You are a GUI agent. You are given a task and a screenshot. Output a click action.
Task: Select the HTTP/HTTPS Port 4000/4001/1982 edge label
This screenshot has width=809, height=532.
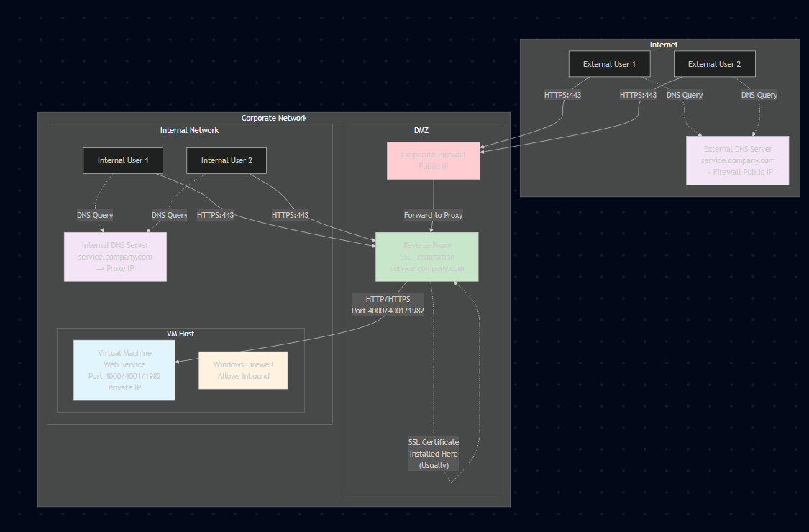coord(388,305)
